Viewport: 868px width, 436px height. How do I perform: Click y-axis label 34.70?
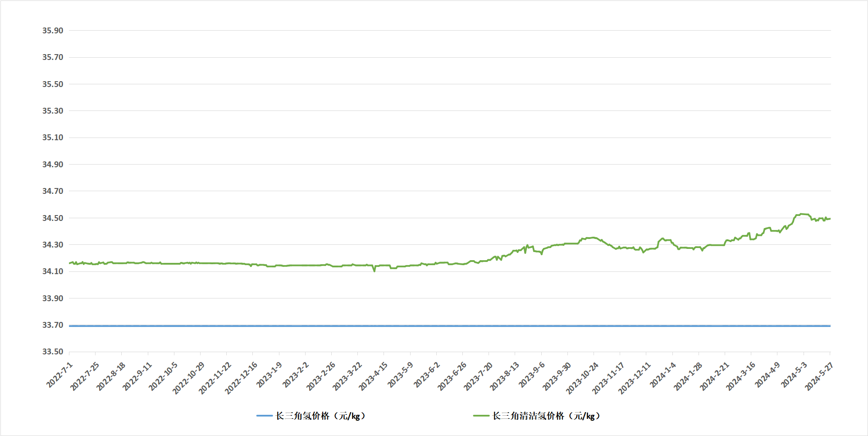click(53, 191)
